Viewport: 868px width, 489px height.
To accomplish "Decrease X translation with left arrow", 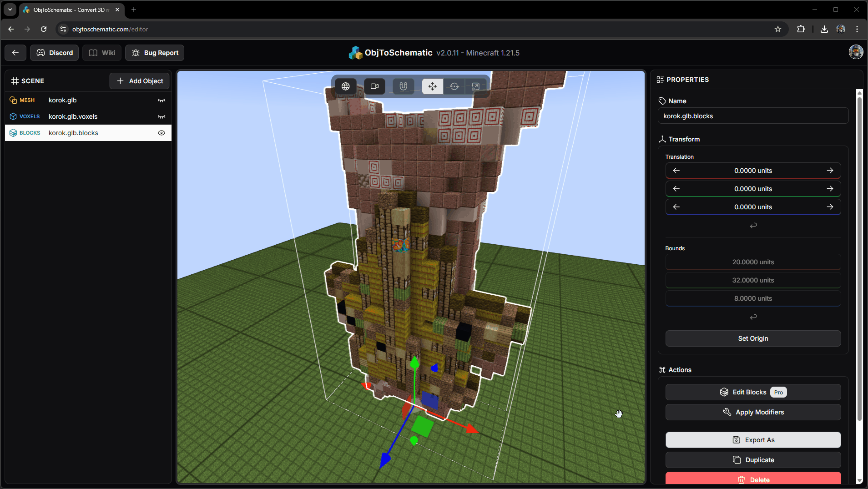I will pos(676,171).
